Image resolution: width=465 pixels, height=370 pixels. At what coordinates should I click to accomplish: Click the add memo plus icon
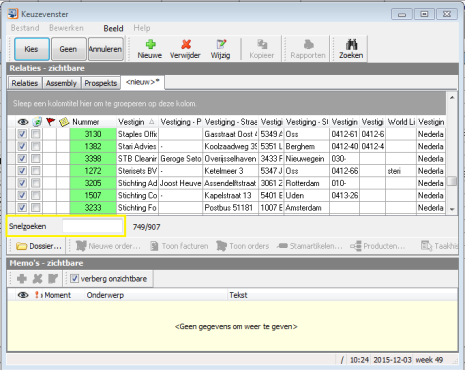coord(22,278)
